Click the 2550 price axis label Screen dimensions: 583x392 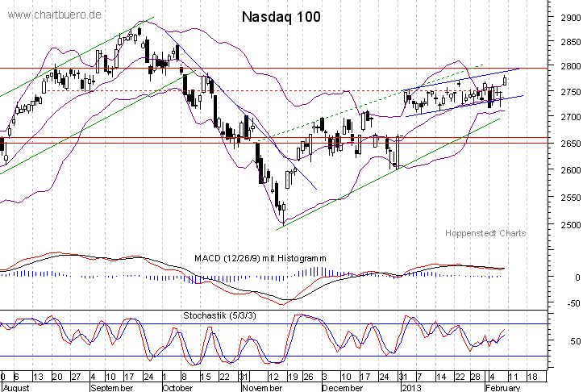click(x=571, y=198)
